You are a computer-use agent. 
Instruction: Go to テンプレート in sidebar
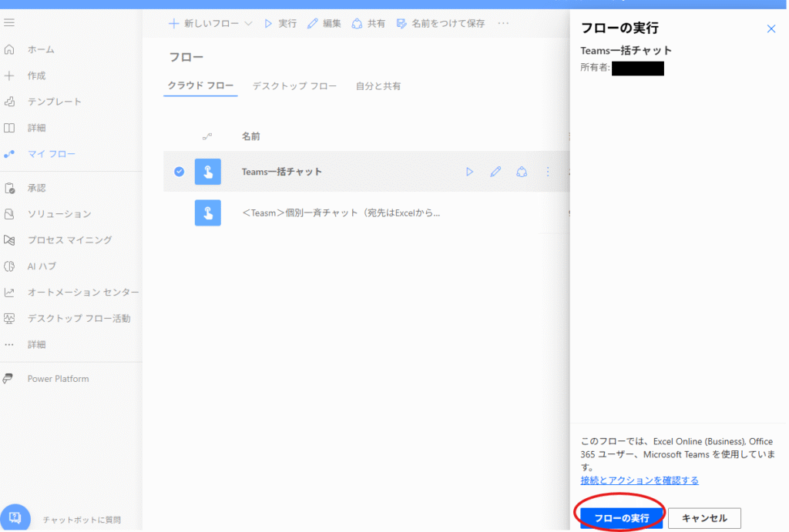[55, 102]
